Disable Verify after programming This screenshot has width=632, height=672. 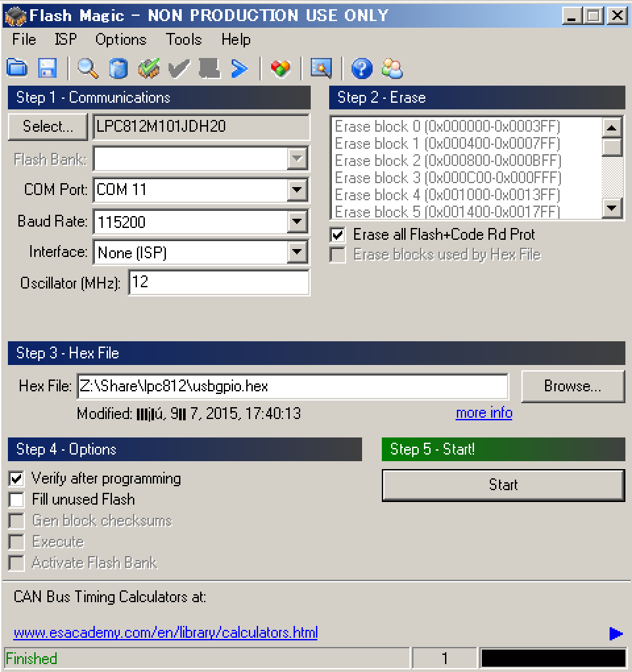(x=16, y=478)
